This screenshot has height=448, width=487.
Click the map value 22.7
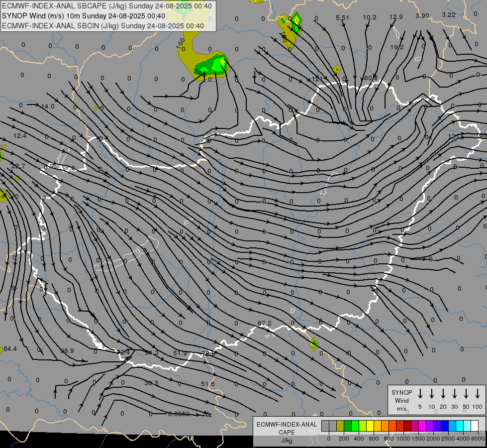[18, 166]
